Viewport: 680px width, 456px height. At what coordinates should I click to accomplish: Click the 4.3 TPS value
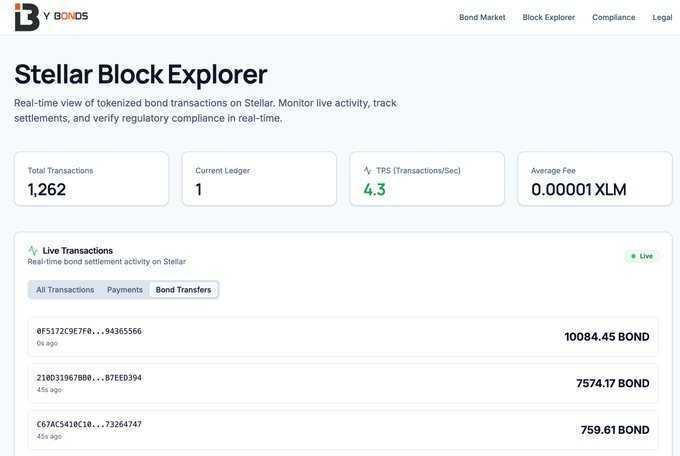point(374,190)
